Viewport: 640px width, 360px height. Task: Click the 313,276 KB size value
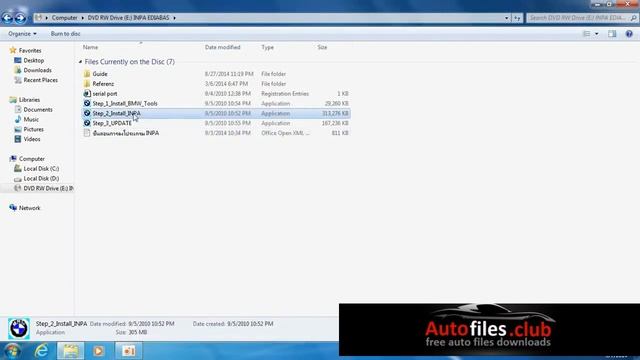click(335, 113)
